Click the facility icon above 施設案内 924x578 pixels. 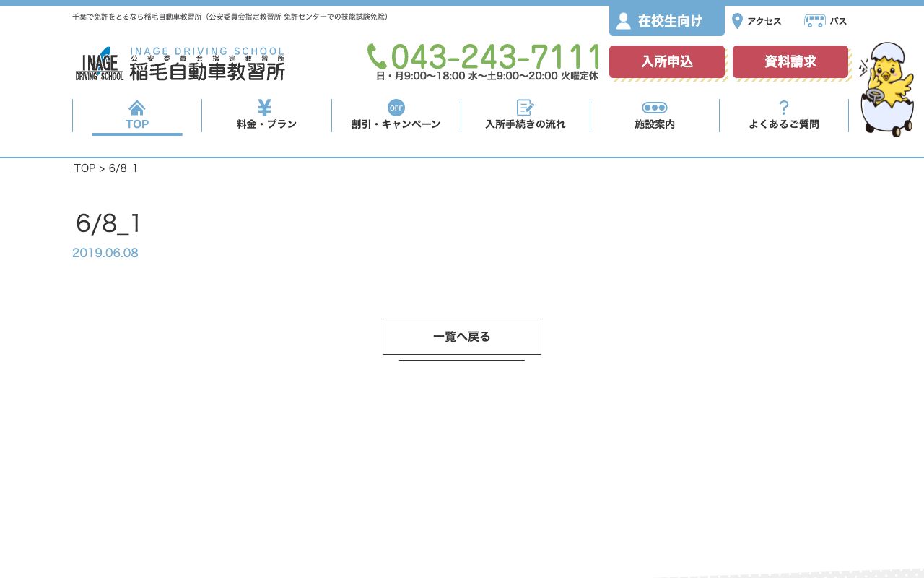655,107
